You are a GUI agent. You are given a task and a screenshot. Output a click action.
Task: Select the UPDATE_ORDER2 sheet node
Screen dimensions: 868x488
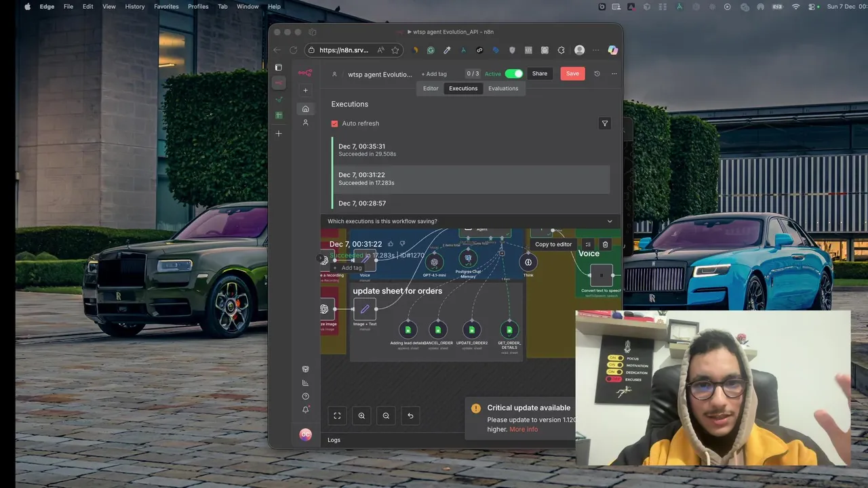472,330
